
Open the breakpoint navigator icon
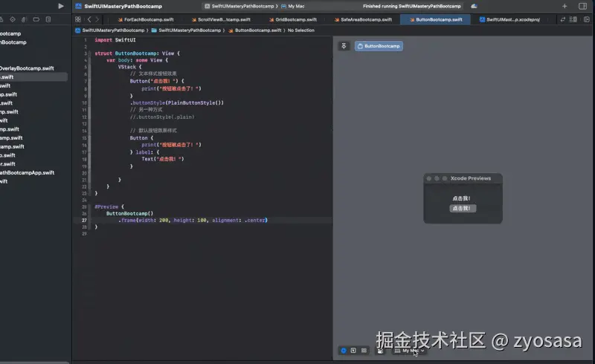(x=36, y=19)
